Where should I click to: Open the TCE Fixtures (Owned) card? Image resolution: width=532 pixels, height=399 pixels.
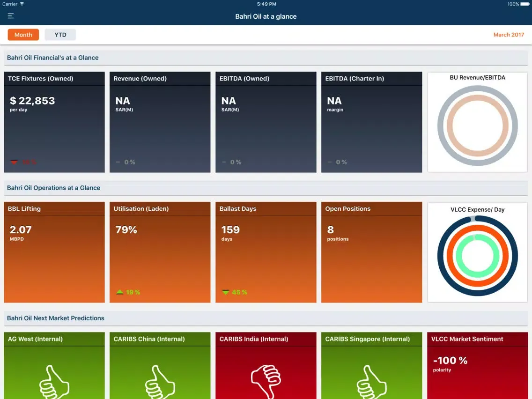pos(54,122)
